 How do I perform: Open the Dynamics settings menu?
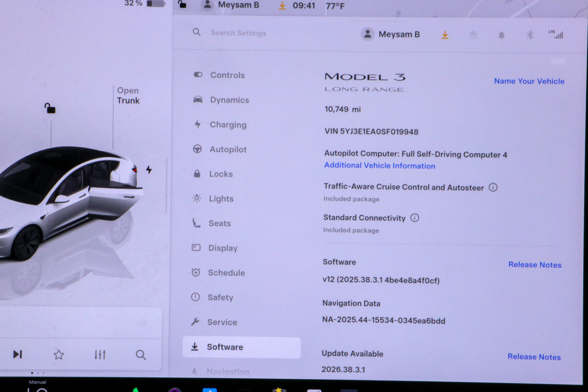point(221,100)
